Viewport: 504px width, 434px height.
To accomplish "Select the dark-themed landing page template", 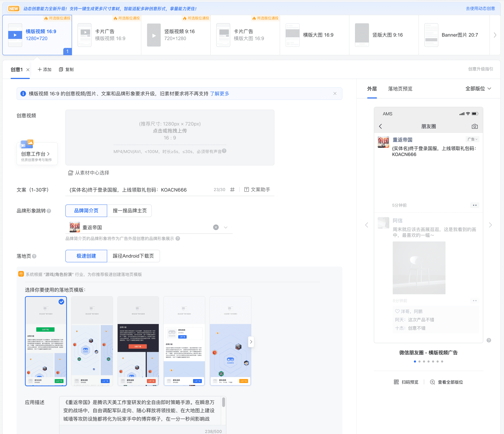I will (138, 341).
